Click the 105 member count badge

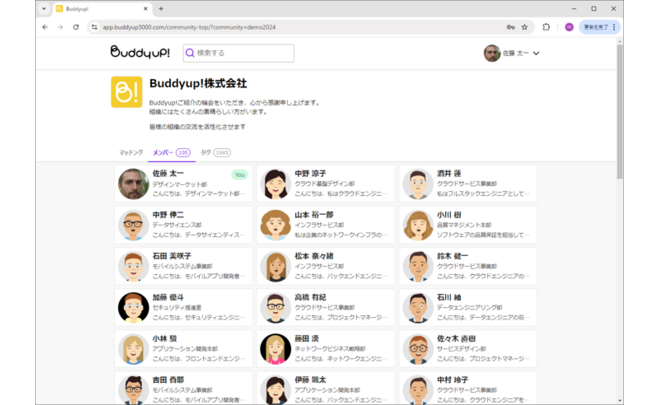coord(183,152)
